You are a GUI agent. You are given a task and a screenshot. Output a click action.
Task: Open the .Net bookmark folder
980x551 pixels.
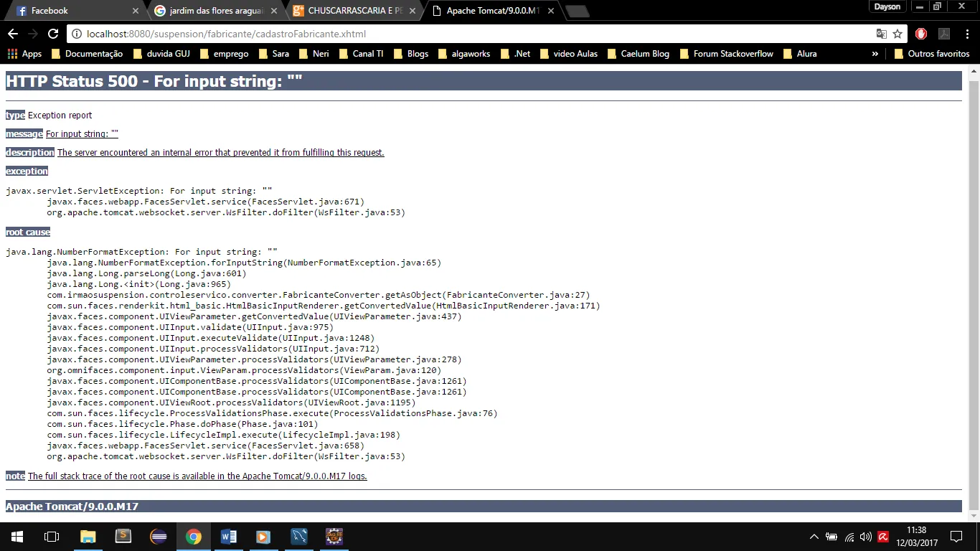pos(515,54)
